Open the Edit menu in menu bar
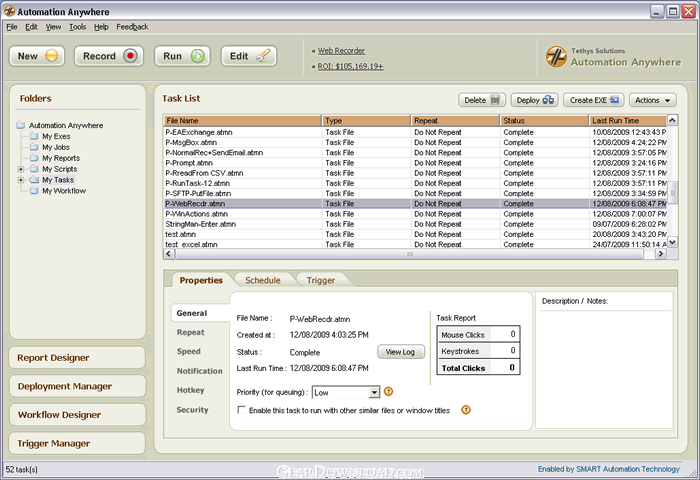Screen dimensions: 700x480 point(31,27)
